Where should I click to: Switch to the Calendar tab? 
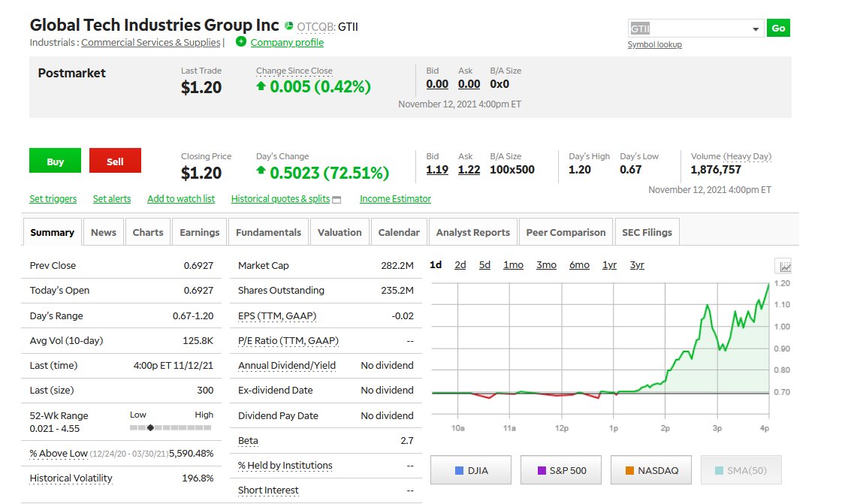pyautogui.click(x=399, y=232)
